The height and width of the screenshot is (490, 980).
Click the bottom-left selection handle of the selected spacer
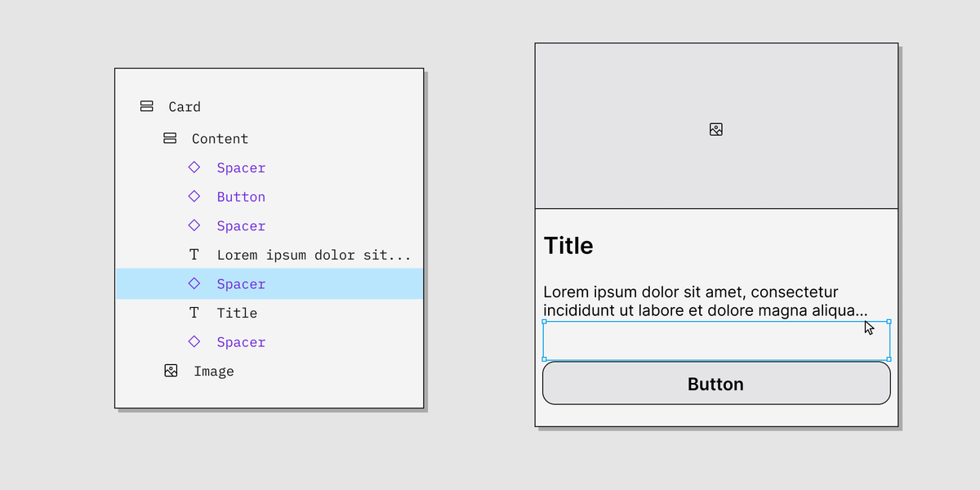click(x=545, y=359)
